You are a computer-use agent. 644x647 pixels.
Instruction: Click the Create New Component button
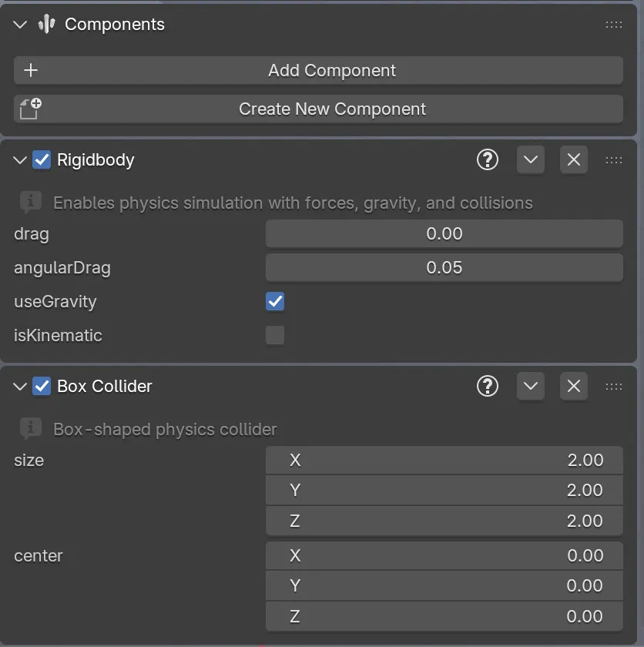(331, 109)
